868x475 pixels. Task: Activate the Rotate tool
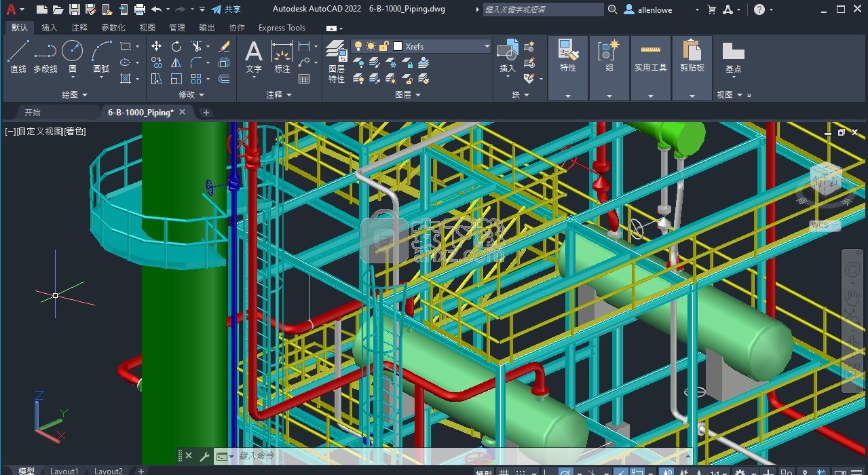click(176, 46)
